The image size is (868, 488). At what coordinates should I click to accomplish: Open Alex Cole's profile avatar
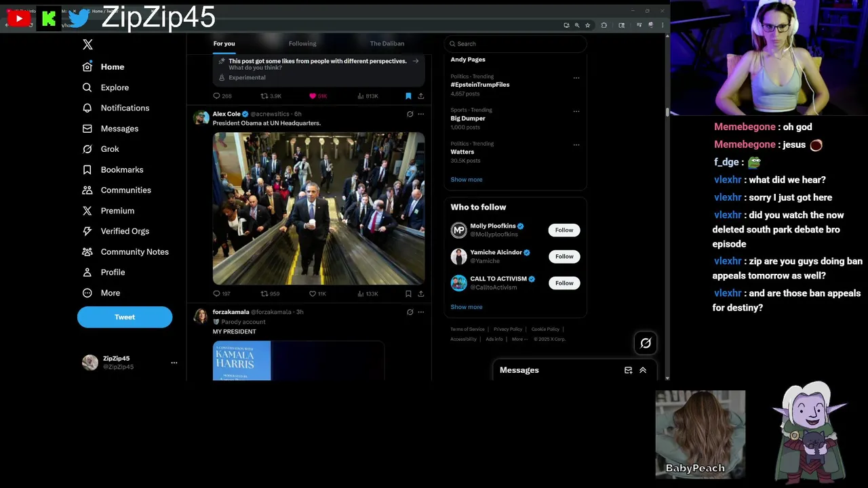(201, 118)
